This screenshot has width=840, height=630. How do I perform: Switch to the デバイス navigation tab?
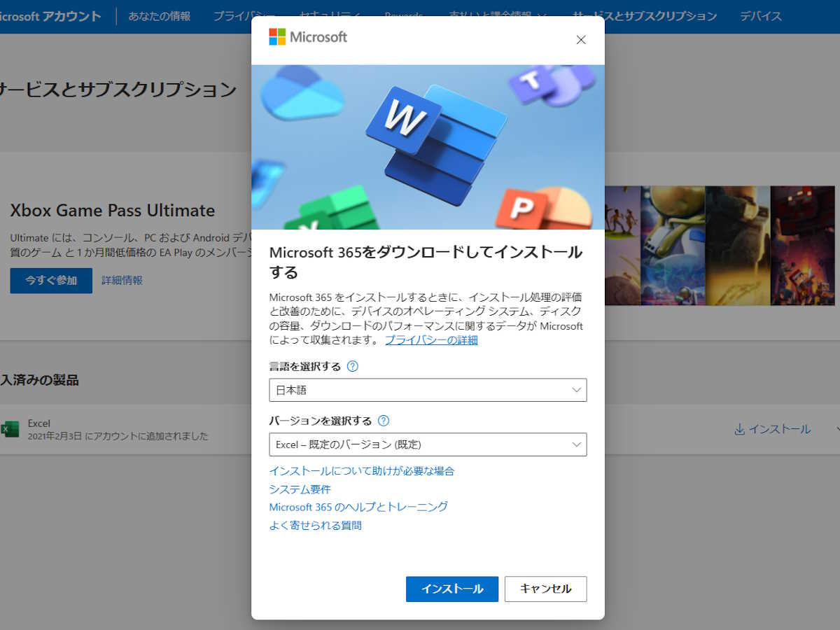click(x=760, y=15)
